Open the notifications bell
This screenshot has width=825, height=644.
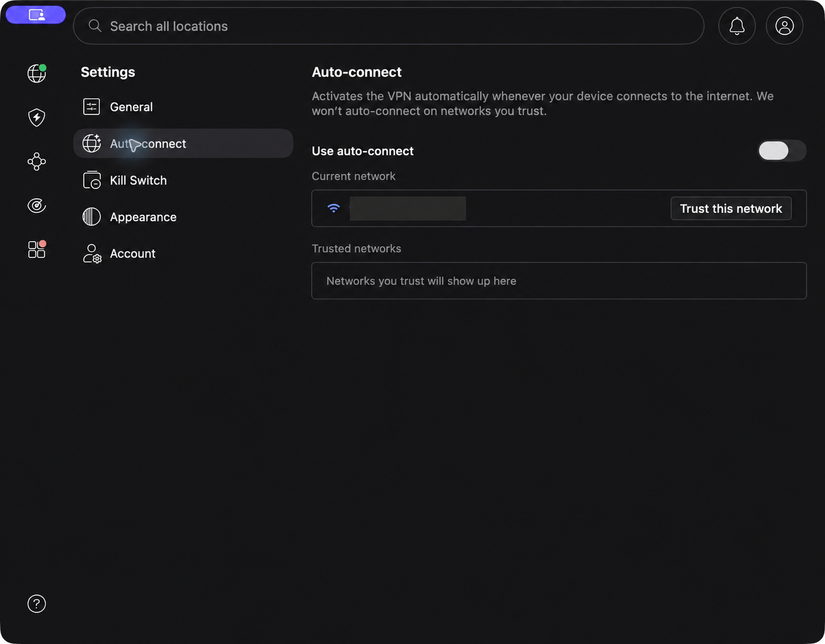(x=737, y=26)
